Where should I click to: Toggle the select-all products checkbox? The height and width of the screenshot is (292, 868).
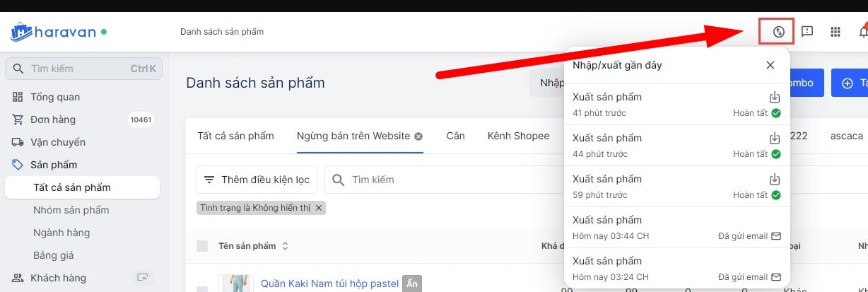click(202, 246)
